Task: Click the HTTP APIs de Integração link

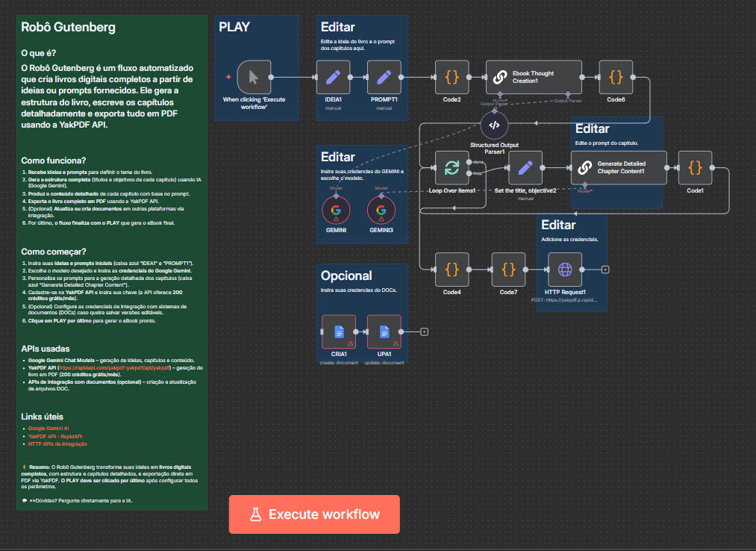Action: coord(57,443)
